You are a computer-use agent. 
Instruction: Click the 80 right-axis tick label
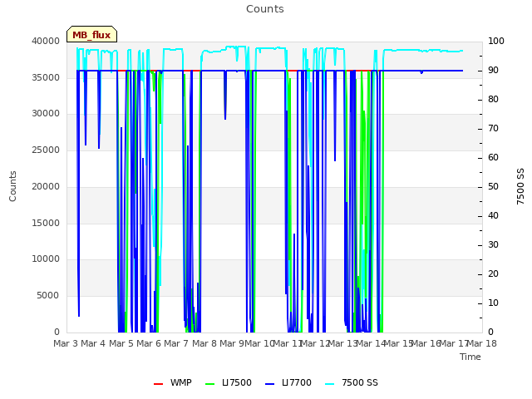[493, 100]
